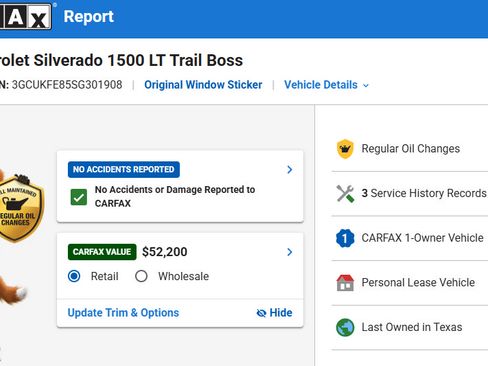Open the Original Window Sticker link

[203, 85]
